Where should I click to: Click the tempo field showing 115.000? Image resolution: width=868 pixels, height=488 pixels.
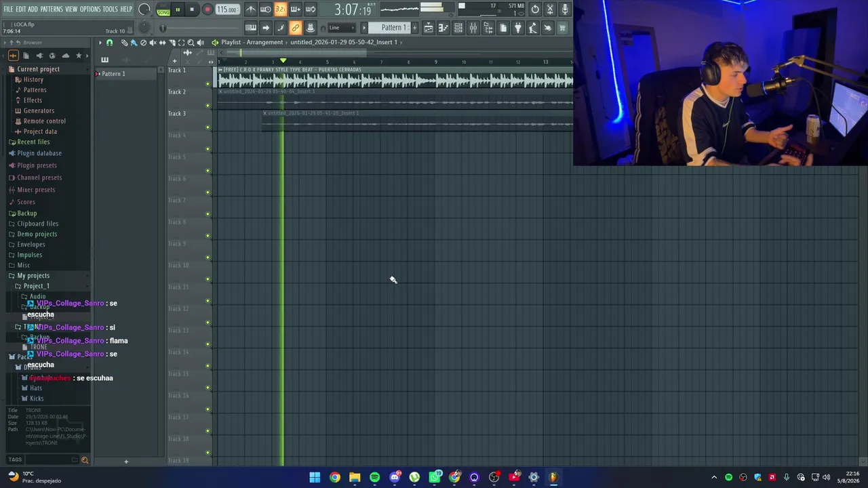(x=227, y=9)
